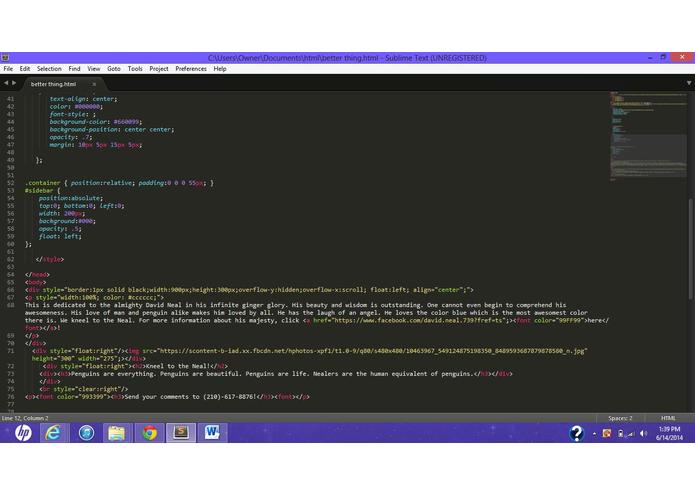Viewport: 695px width, 494px height.
Task: Click the minimap code overview
Action: click(x=648, y=135)
